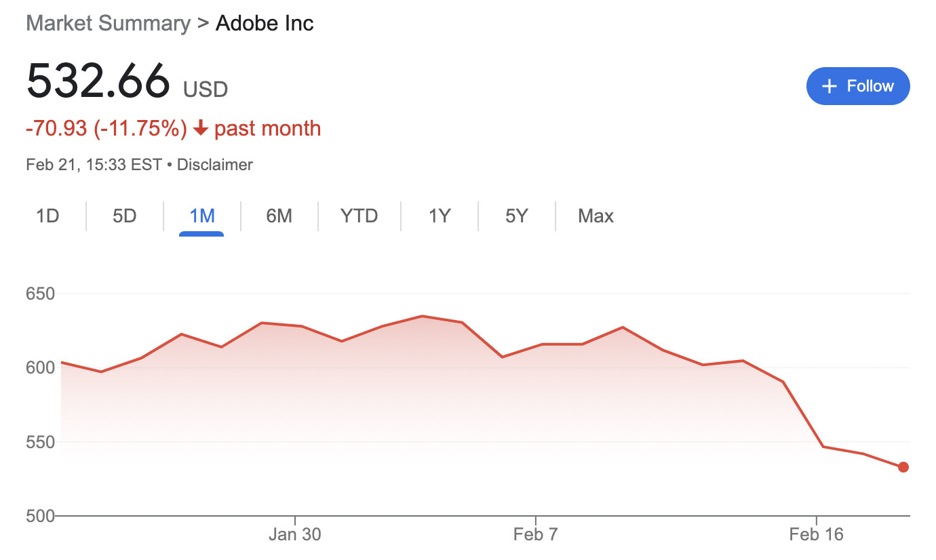936x560 pixels.
Task: Switch to the 1Y chart view
Action: point(439,216)
